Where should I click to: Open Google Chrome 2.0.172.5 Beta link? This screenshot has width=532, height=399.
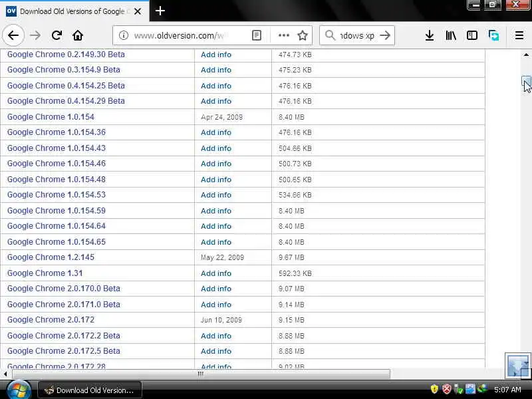coord(63,350)
